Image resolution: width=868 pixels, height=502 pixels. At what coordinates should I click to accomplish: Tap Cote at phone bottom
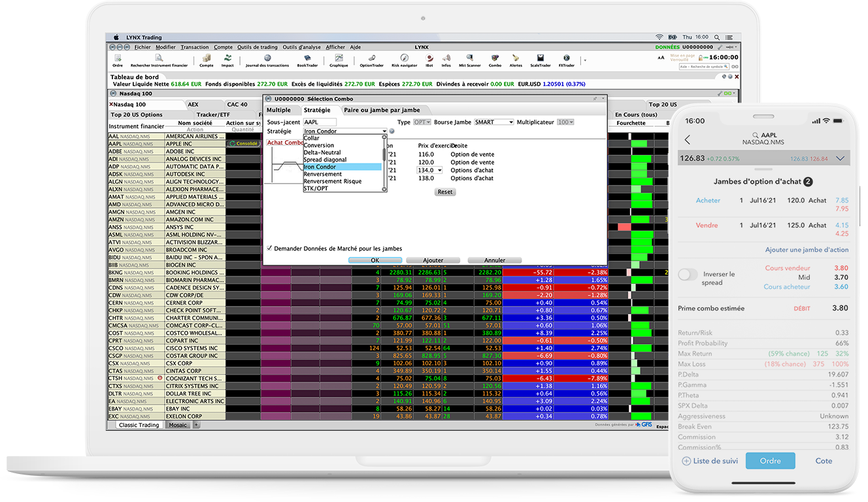(x=824, y=461)
